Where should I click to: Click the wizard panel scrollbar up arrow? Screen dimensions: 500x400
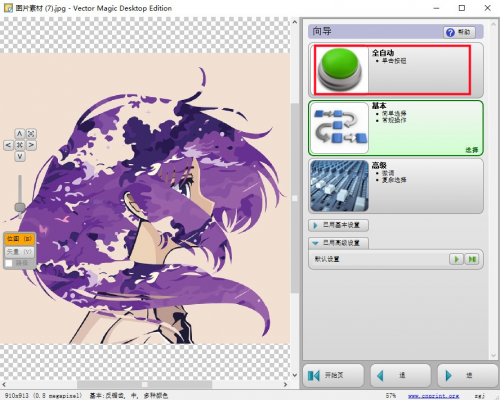pos(494,24)
